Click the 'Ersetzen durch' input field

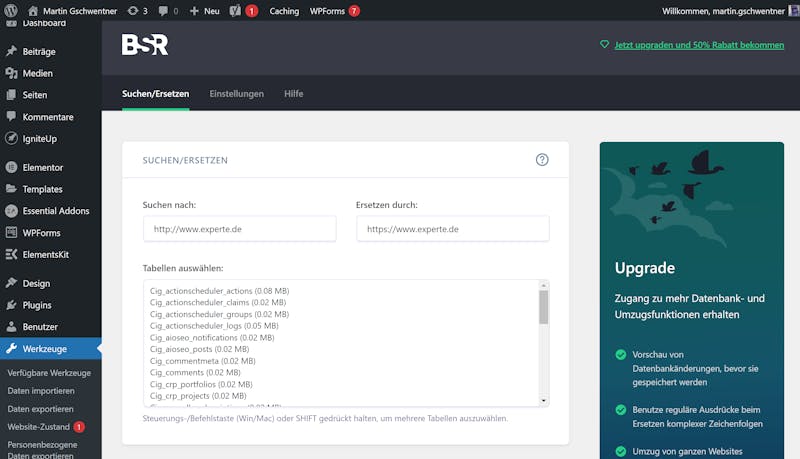click(x=453, y=229)
